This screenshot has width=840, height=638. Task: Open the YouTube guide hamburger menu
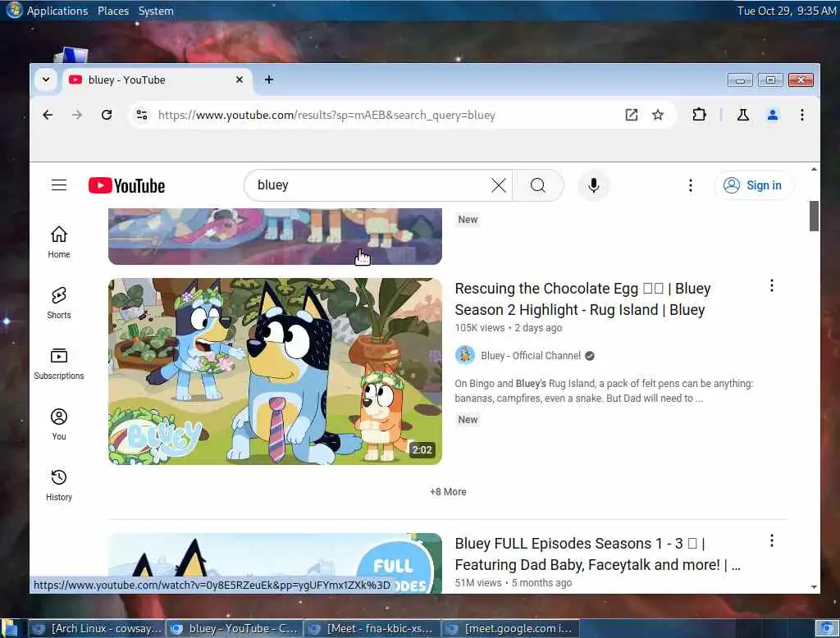(59, 185)
